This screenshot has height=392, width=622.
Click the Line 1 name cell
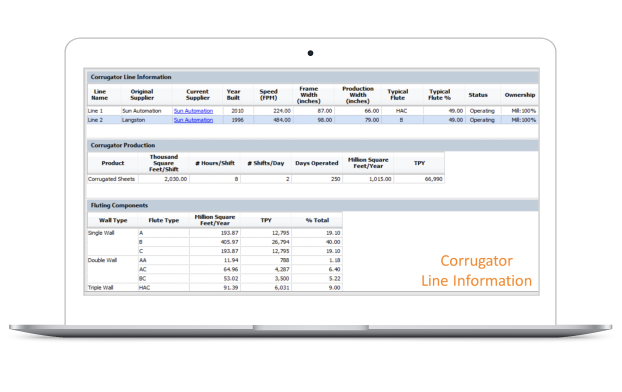pos(104,111)
